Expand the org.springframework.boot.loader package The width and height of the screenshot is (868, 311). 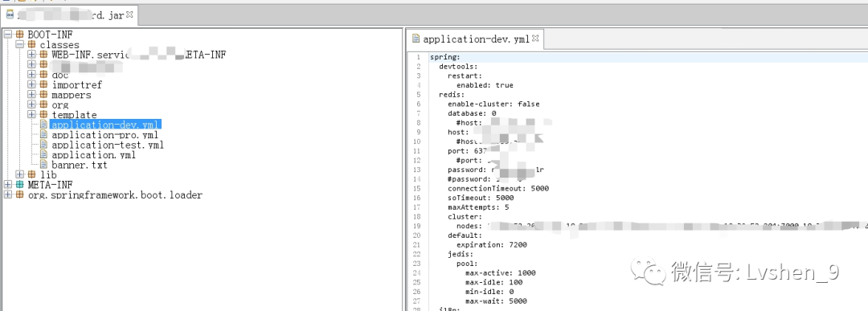point(7,194)
